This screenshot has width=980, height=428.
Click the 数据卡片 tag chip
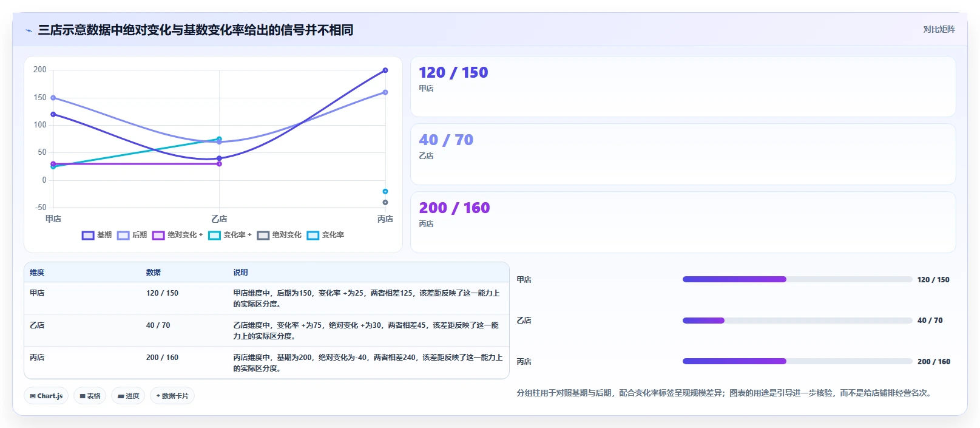click(172, 396)
